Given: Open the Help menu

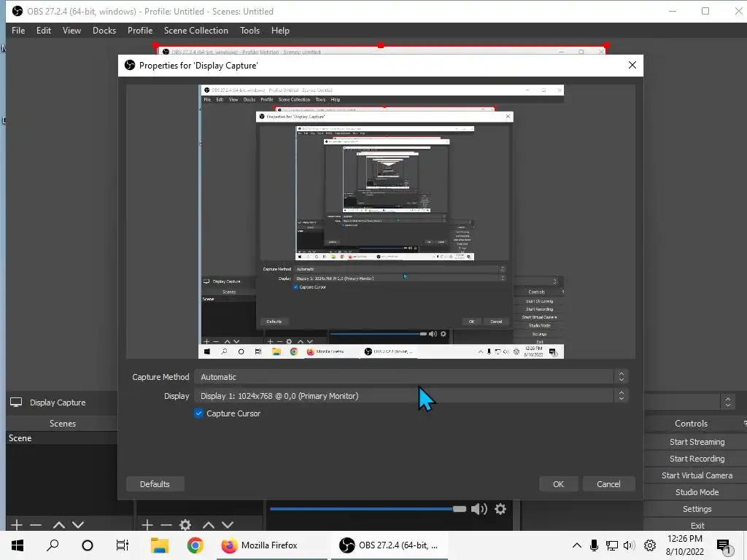Looking at the screenshot, I should click(x=280, y=31).
